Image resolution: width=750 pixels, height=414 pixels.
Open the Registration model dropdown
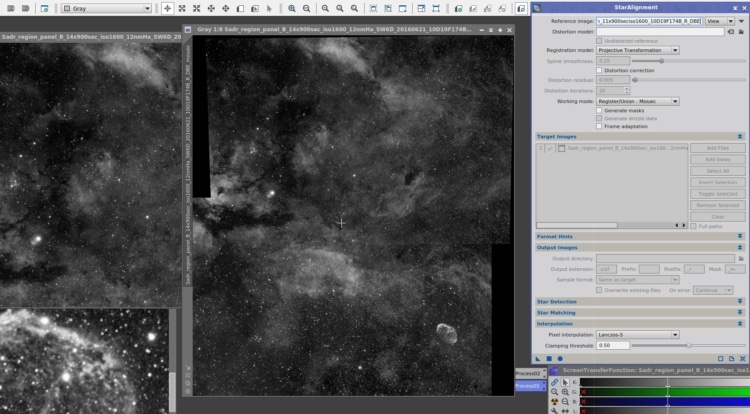(638, 50)
